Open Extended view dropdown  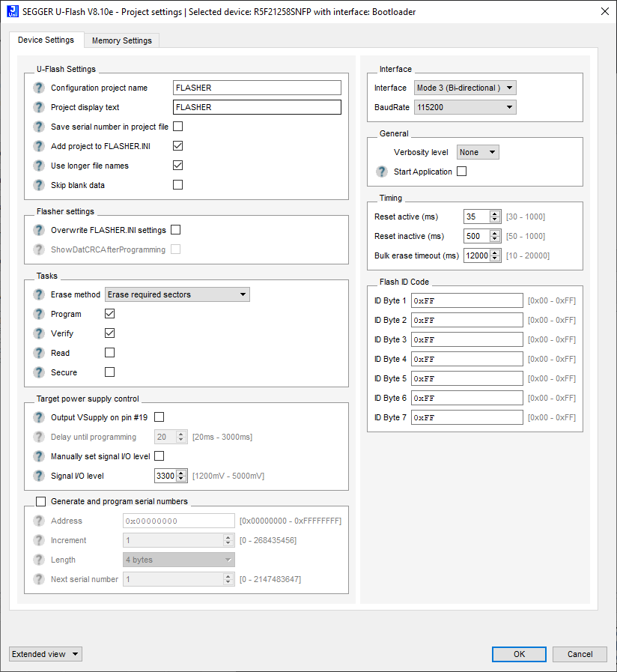pos(46,654)
